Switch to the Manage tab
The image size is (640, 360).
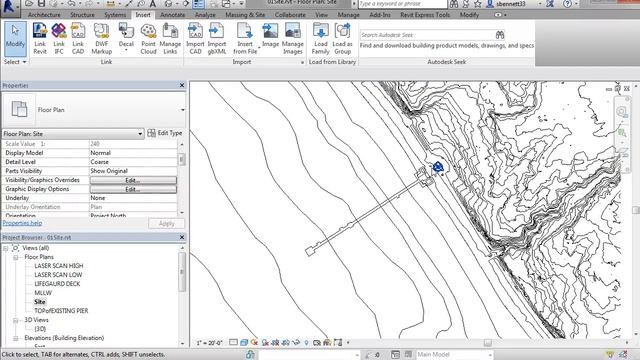click(349, 15)
